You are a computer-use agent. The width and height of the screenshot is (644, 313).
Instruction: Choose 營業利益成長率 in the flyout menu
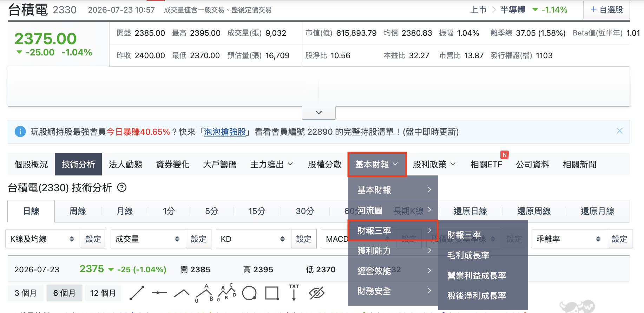(483, 275)
